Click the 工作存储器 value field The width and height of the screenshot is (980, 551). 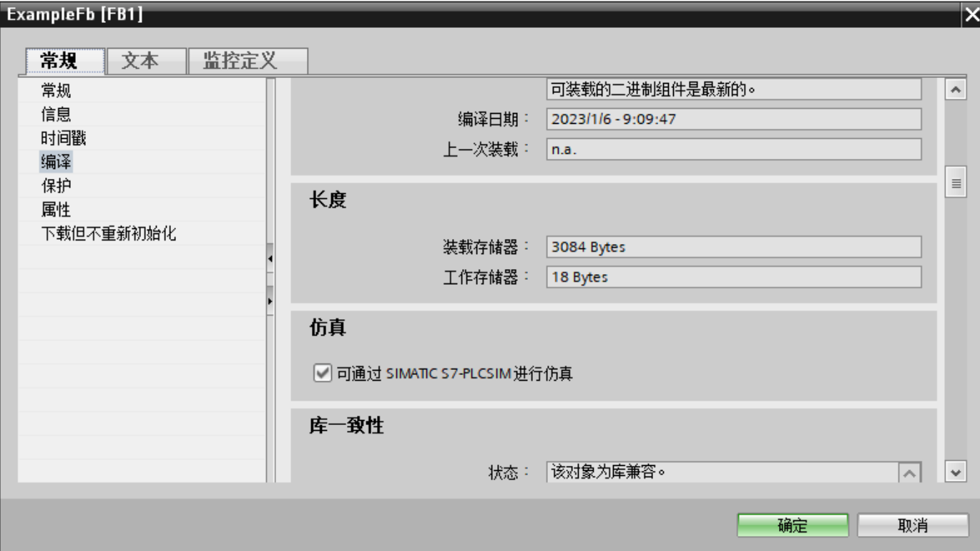tap(733, 277)
